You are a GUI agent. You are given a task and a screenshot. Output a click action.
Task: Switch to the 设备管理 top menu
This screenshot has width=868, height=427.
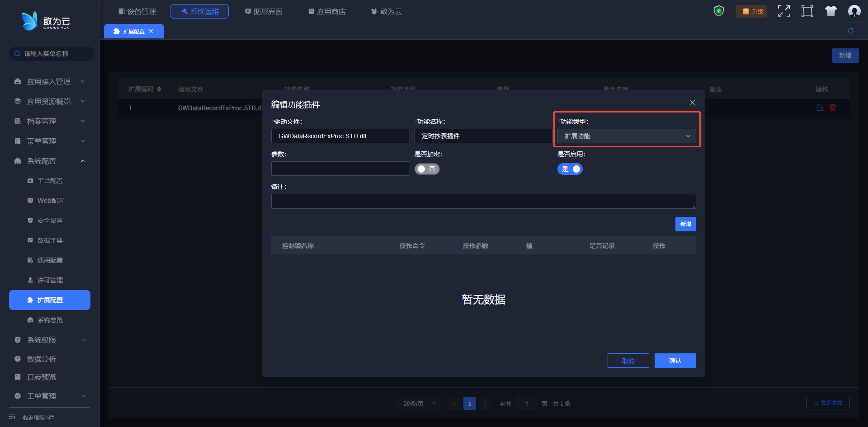click(x=137, y=11)
